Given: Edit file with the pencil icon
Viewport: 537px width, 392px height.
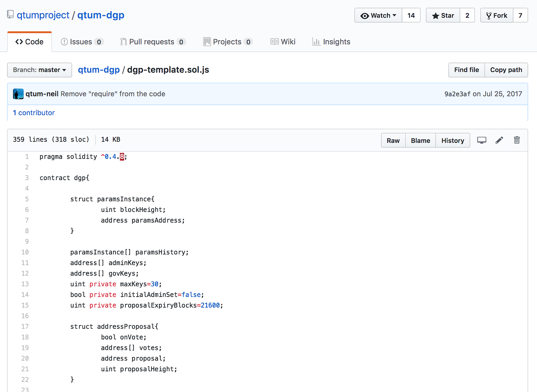Looking at the screenshot, I should pos(499,140).
